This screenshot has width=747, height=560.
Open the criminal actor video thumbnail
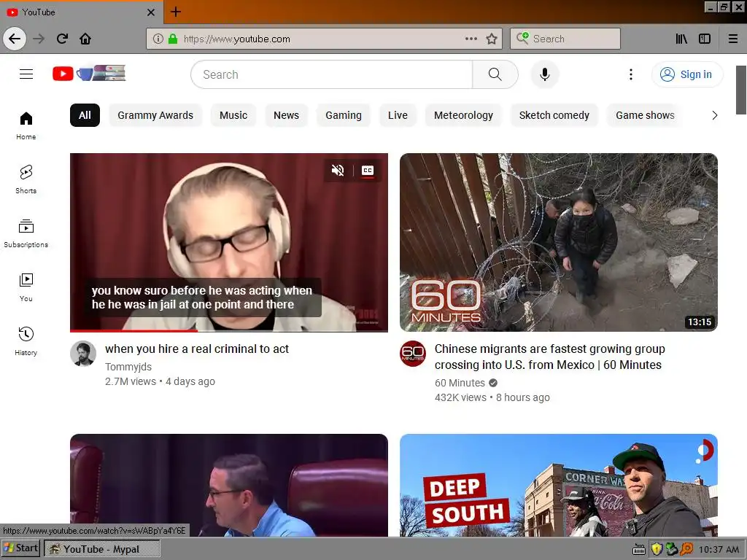coord(228,242)
